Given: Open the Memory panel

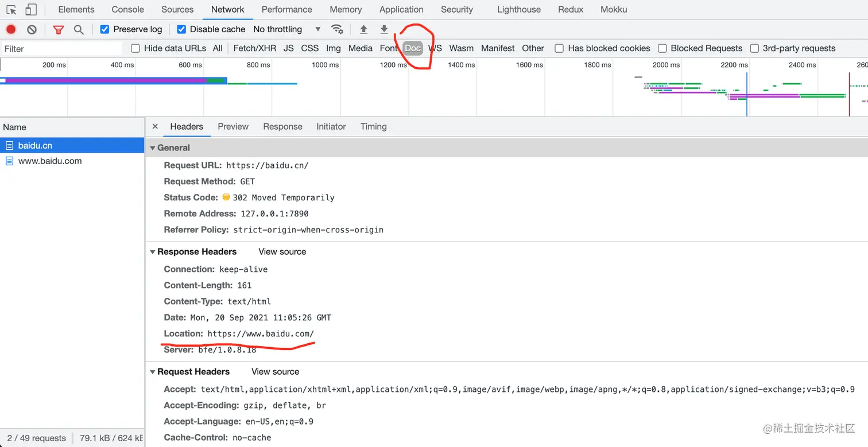Looking at the screenshot, I should [x=346, y=10].
